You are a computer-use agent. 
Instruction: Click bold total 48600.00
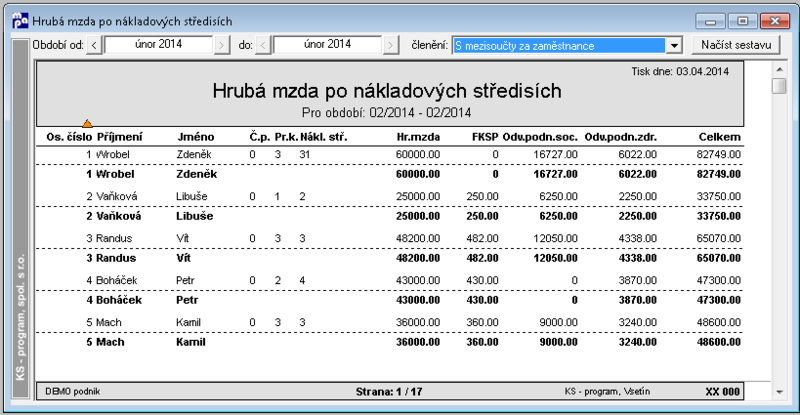point(719,342)
